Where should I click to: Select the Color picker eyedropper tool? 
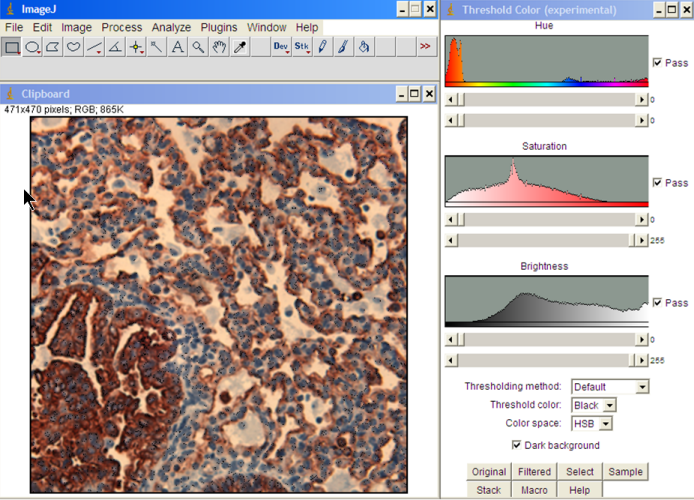tap(240, 47)
